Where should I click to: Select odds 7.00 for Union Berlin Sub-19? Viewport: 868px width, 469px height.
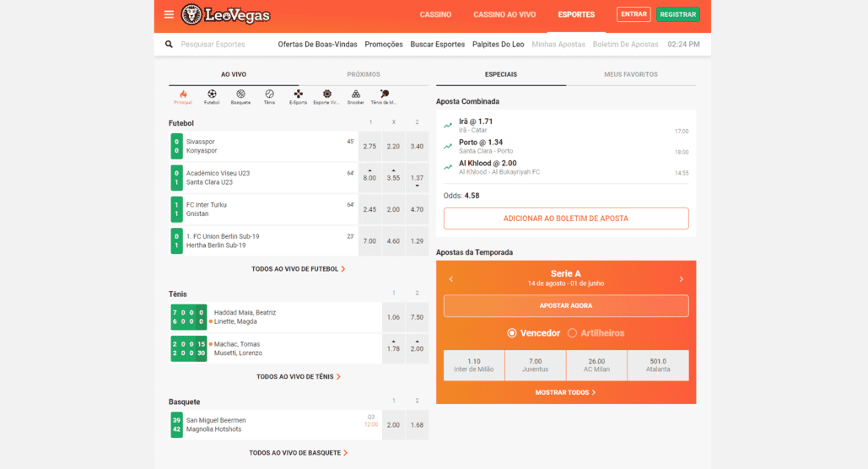point(369,241)
